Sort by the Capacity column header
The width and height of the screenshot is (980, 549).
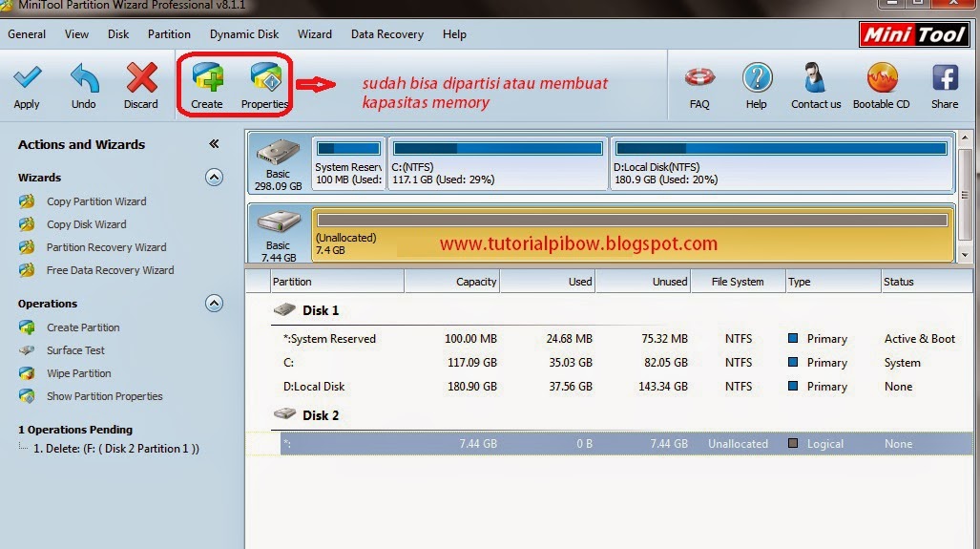tap(452, 282)
